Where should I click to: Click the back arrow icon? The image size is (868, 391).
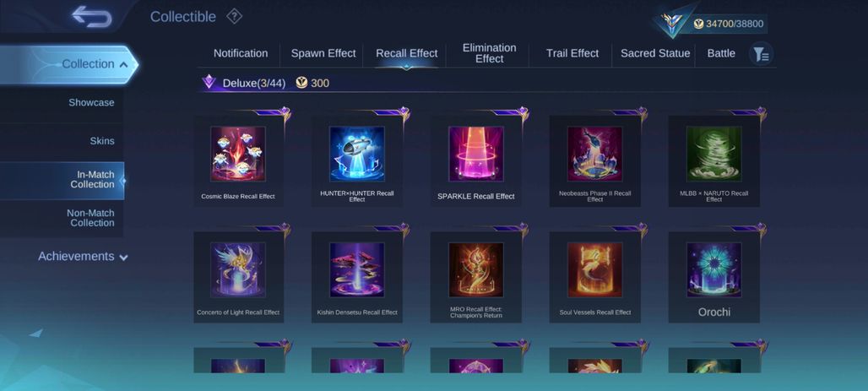pyautogui.click(x=92, y=17)
